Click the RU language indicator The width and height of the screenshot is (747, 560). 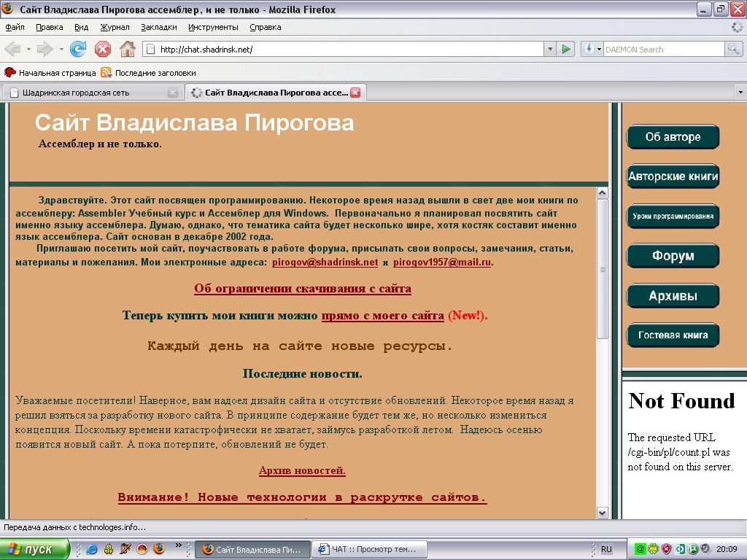(606, 549)
